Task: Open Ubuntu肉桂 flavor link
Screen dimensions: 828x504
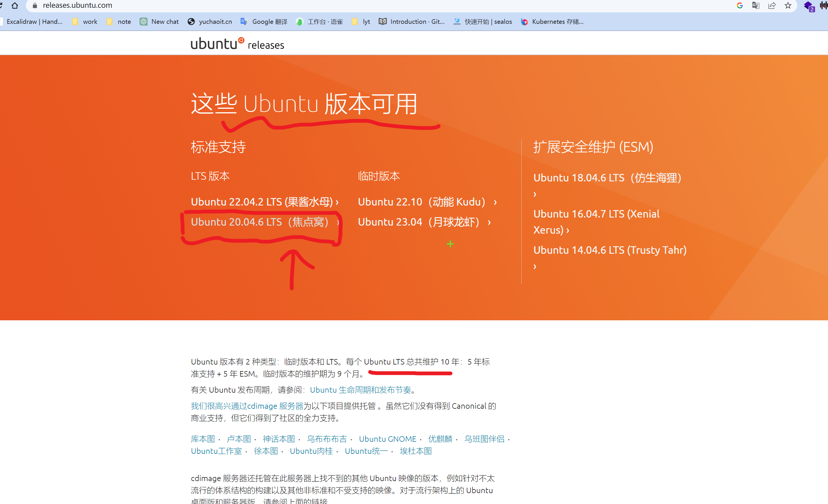Action: tap(311, 451)
